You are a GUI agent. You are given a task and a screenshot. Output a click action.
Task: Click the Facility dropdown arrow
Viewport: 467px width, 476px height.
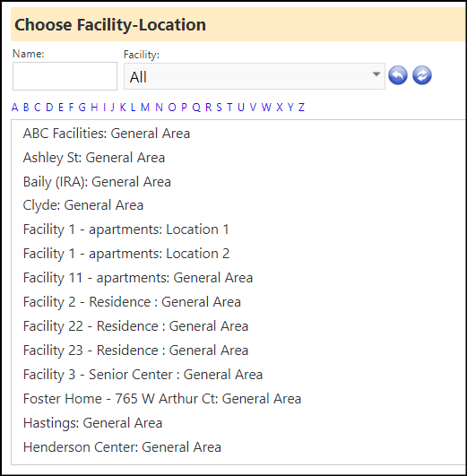[376, 74]
